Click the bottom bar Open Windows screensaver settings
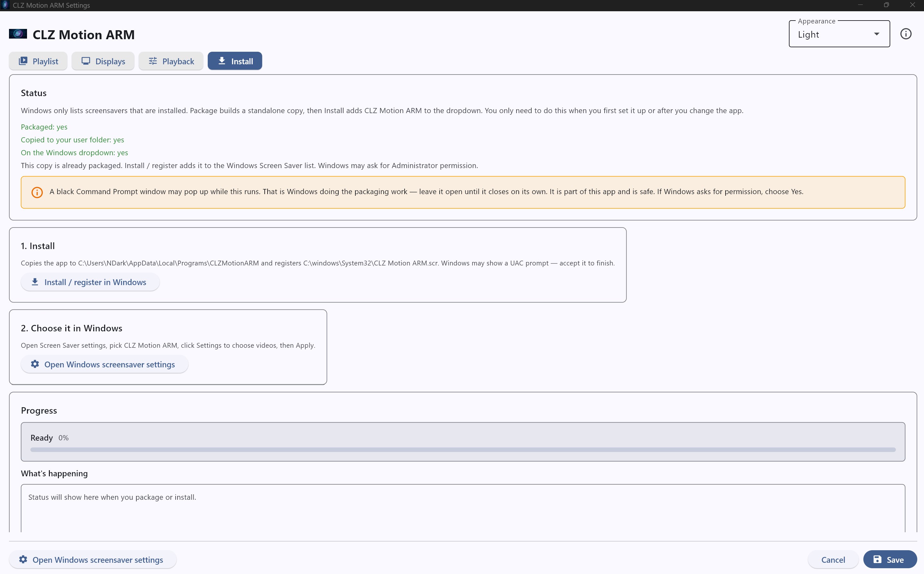Screen dimensions: 924x574 point(93,560)
